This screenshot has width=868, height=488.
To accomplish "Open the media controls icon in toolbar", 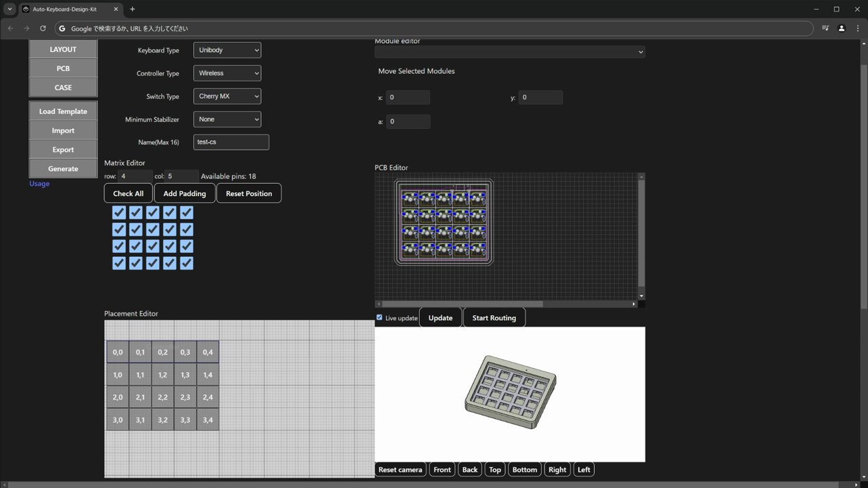I will click(825, 28).
